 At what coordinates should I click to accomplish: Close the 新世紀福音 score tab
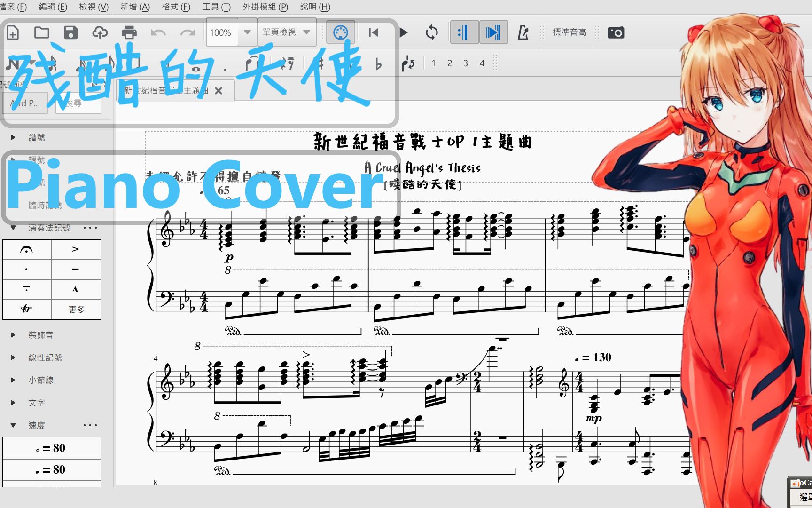pyautogui.click(x=219, y=91)
